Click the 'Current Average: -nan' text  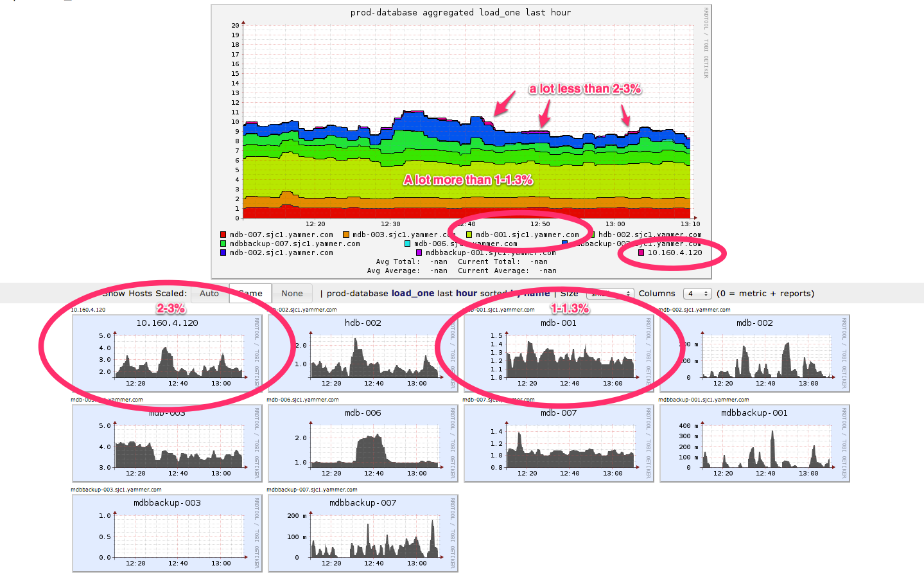pyautogui.click(x=507, y=271)
